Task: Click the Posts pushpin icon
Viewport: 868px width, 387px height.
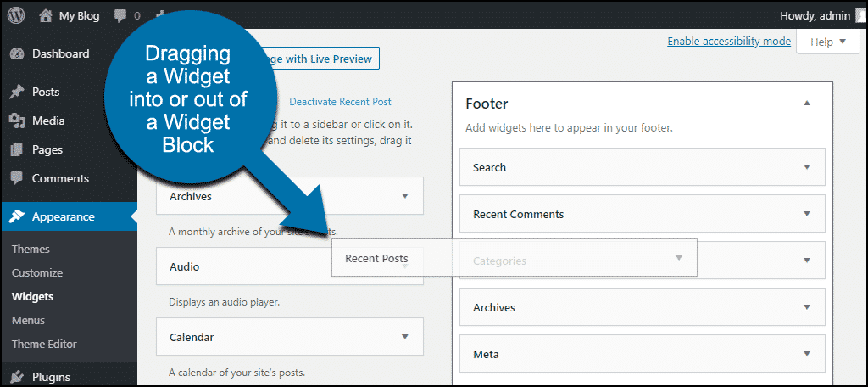Action: (x=17, y=92)
